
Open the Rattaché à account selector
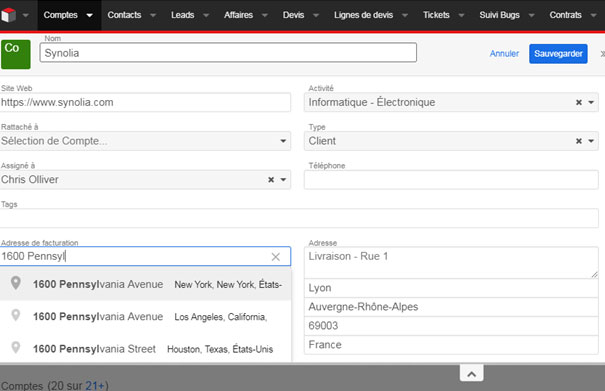[x=145, y=141]
